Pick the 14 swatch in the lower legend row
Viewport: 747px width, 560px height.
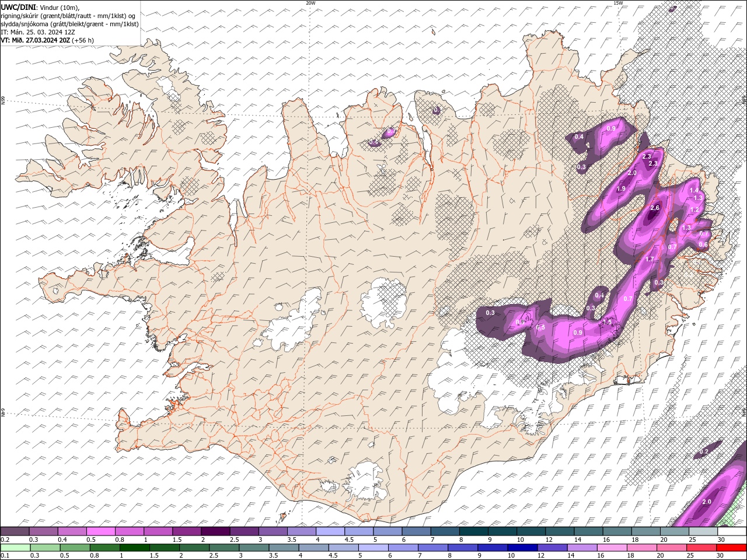[x=582, y=548]
